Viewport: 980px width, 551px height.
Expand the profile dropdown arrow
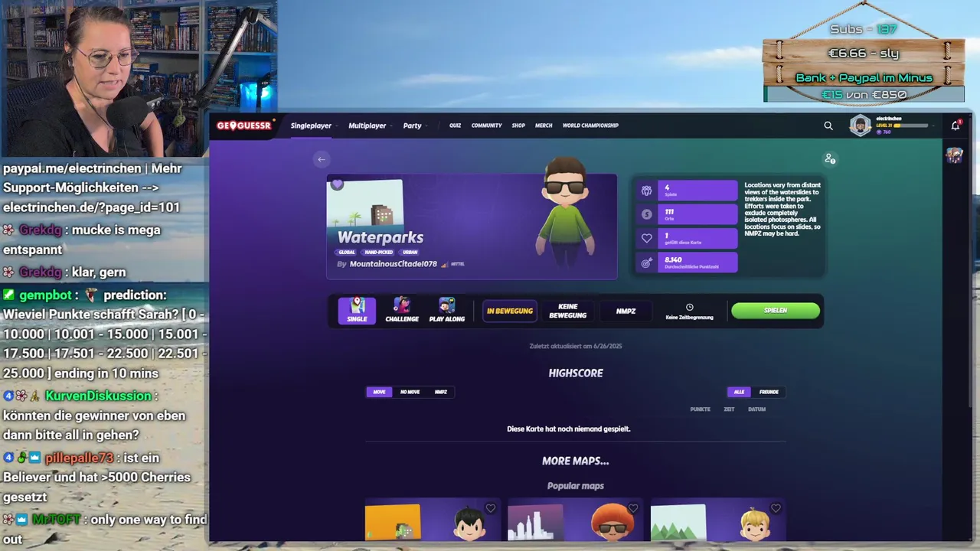pyautogui.click(x=934, y=126)
